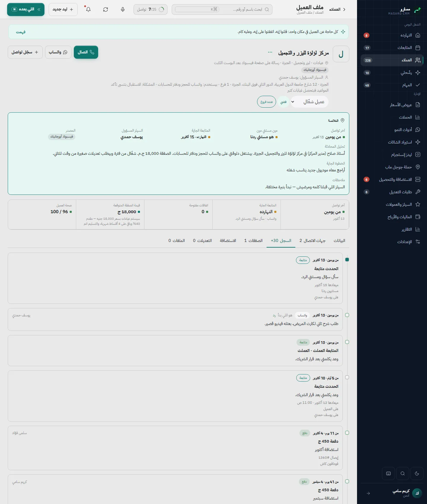This screenshot has height=504, width=427.
Task: Open المهام checkmark icon in sidebar
Action: click(418, 85)
